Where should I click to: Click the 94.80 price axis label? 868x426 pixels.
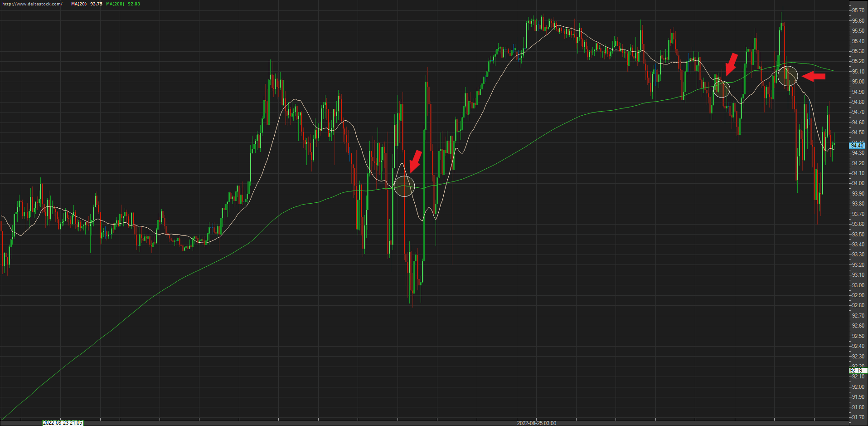pyautogui.click(x=858, y=102)
